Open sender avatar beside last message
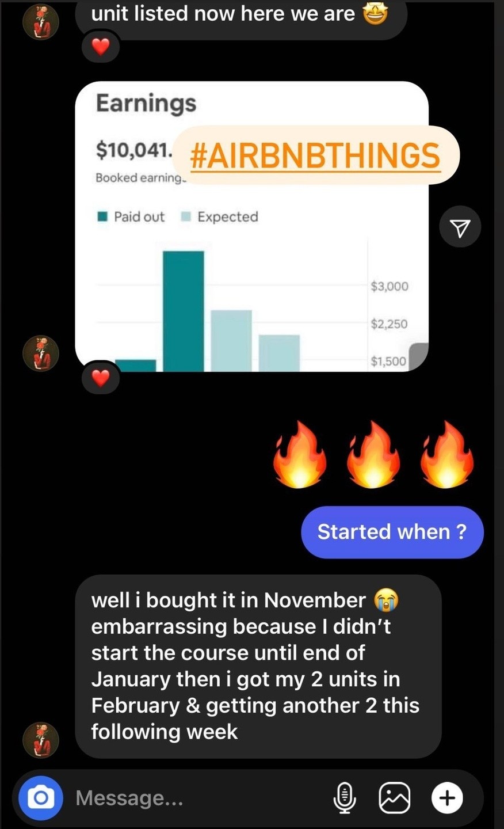Viewport: 504px width, 829px height. [40, 740]
